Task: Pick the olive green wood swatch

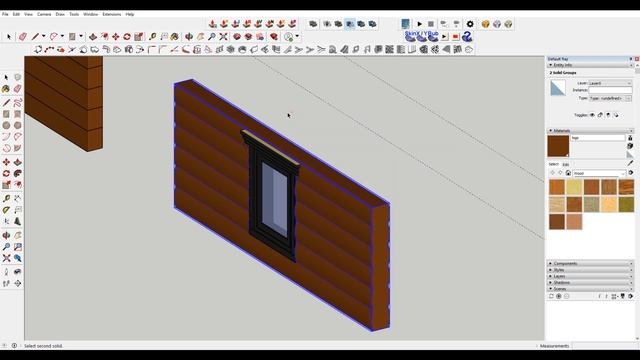Action: [626, 204]
